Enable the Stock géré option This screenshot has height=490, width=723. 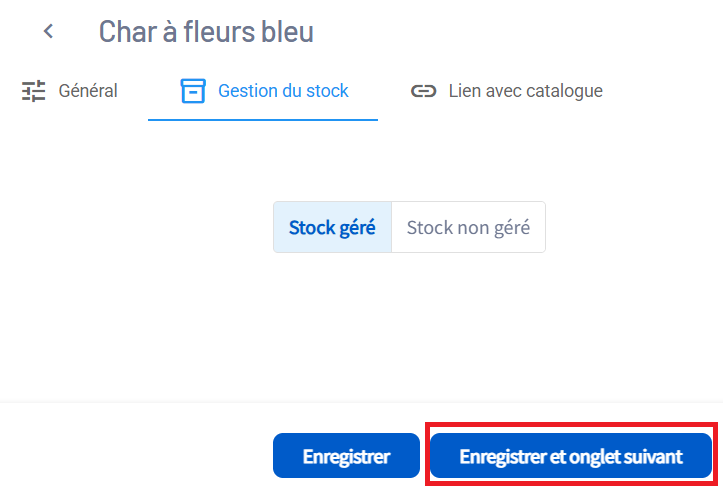[x=332, y=228]
